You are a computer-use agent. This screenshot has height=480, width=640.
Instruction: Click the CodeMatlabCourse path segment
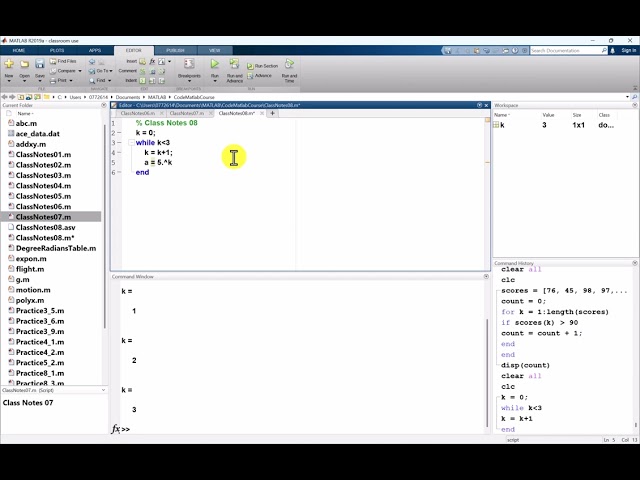coord(194,97)
